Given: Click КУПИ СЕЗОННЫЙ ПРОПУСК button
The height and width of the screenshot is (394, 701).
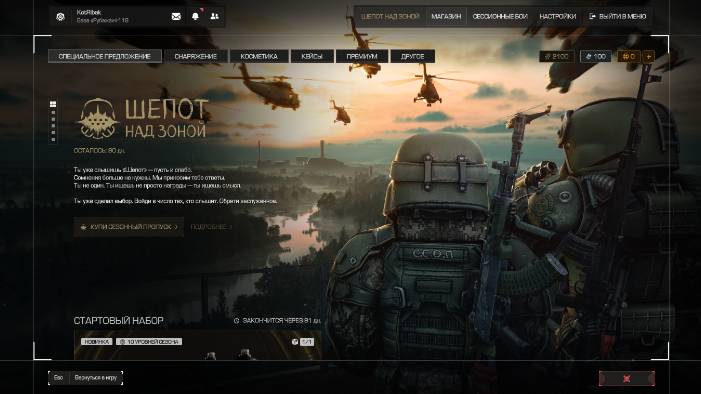Looking at the screenshot, I should pos(129,227).
